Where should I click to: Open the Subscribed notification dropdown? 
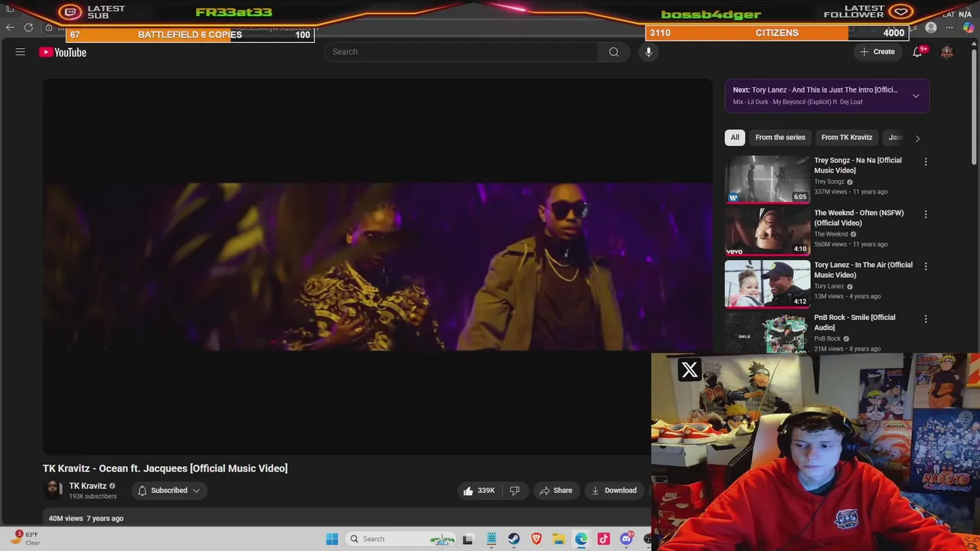coord(169,491)
